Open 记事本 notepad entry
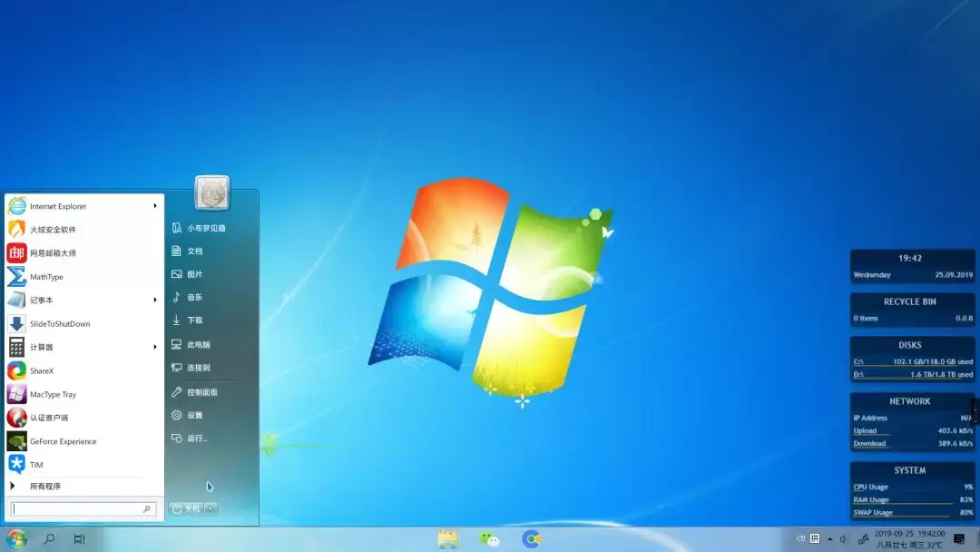The image size is (980, 552). coord(83,301)
